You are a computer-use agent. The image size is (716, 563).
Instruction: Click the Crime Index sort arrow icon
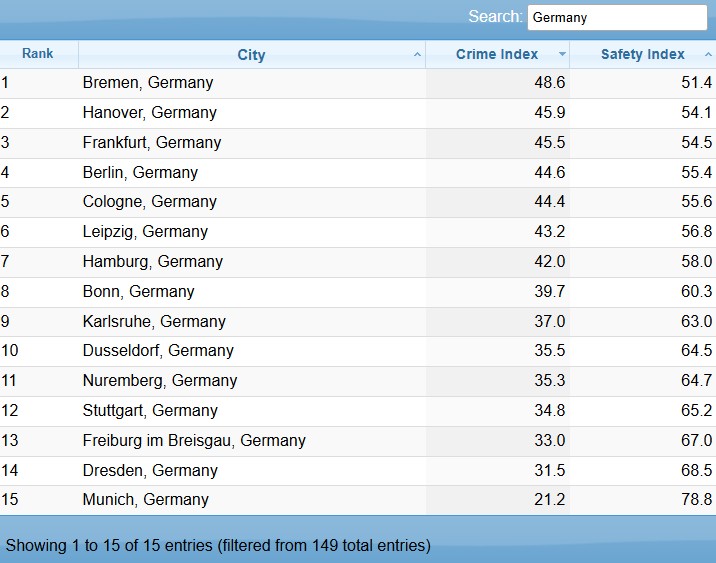tap(562, 54)
